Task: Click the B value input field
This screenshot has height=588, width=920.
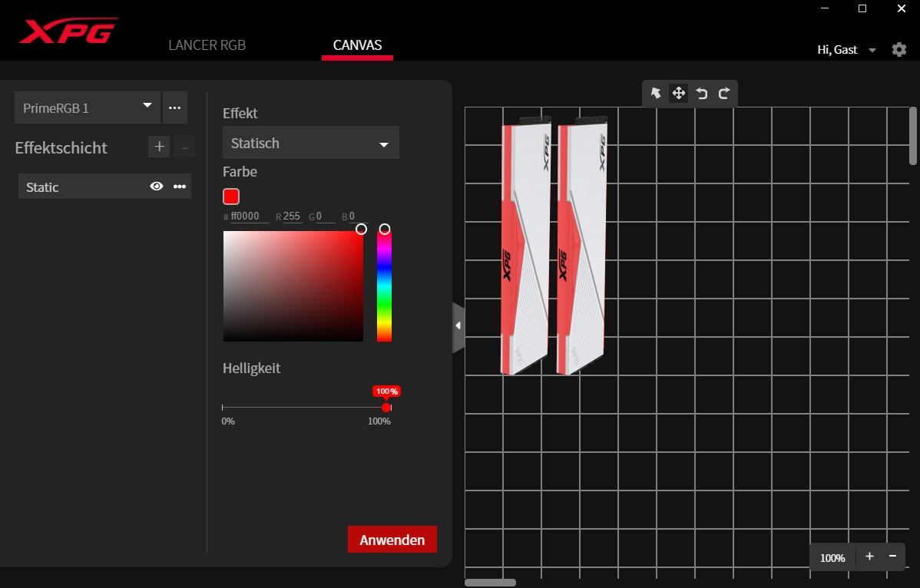Action: pos(359,216)
